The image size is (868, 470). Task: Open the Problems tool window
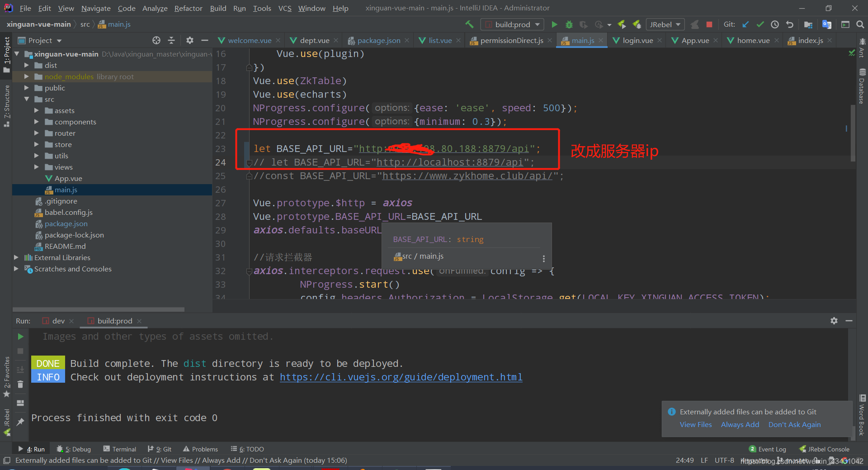(x=200, y=449)
